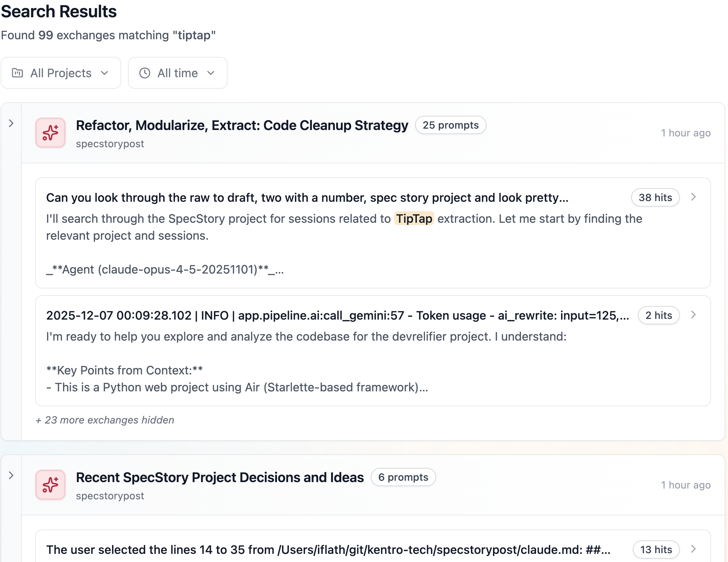
Task: Click sparkle icon for Recent SpecStory Decisions session
Action: [x=50, y=485]
